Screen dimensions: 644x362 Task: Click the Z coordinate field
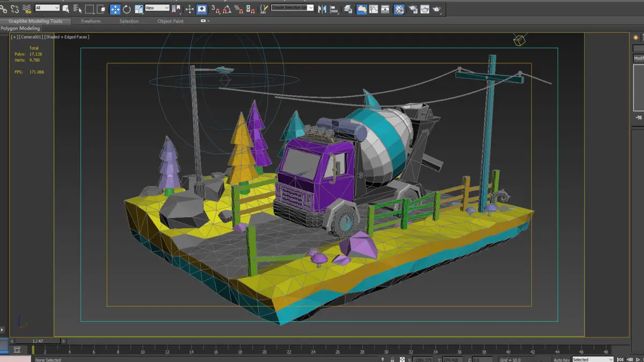[482, 360]
